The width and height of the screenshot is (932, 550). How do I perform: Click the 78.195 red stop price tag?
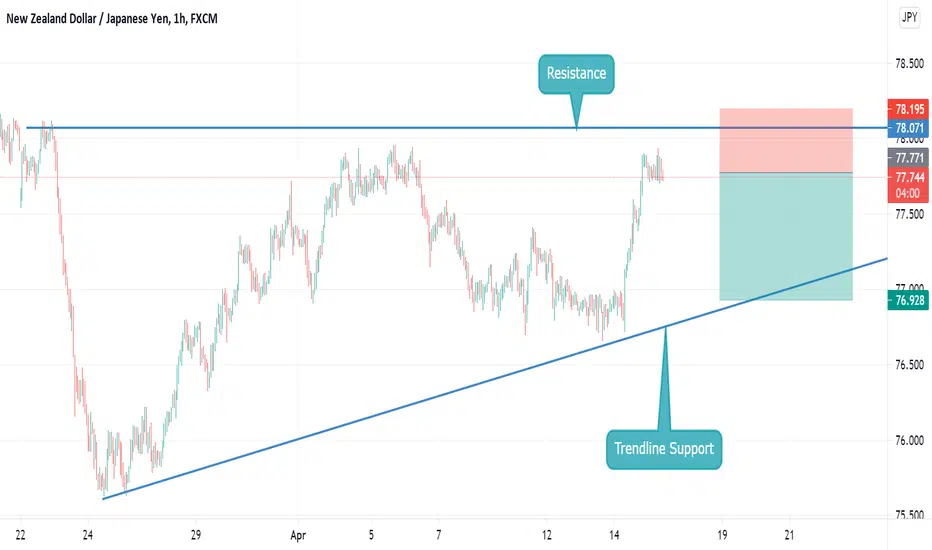(908, 109)
